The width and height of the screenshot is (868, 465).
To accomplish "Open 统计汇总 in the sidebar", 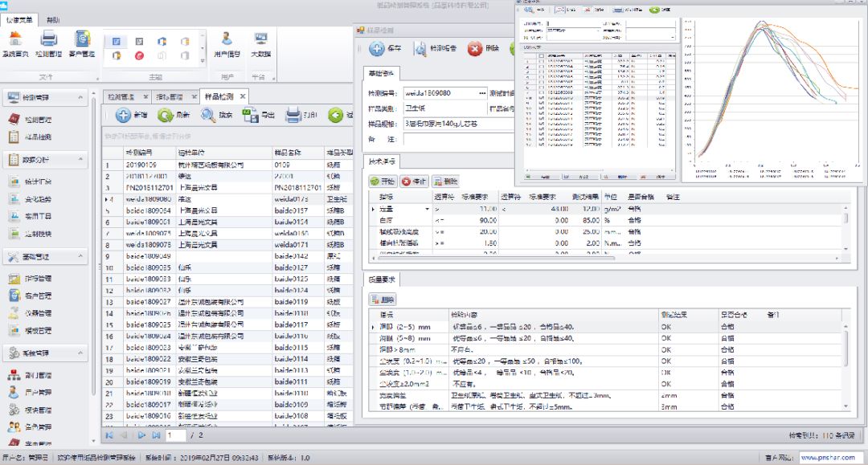I will tap(31, 182).
